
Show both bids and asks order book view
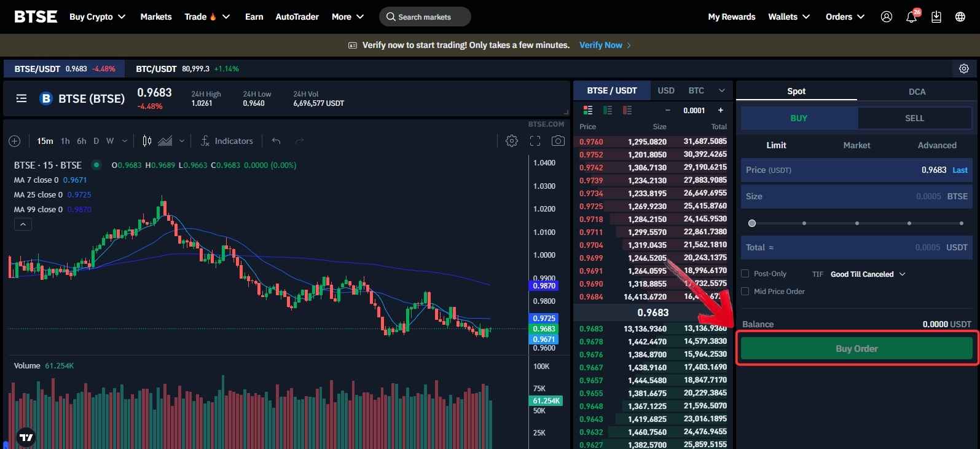tap(588, 110)
